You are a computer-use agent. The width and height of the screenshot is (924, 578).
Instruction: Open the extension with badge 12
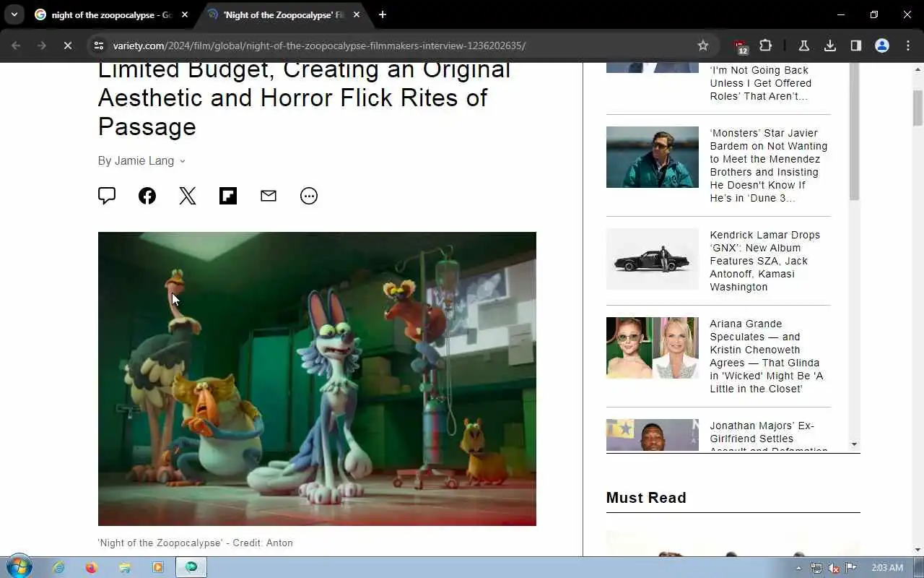click(741, 46)
